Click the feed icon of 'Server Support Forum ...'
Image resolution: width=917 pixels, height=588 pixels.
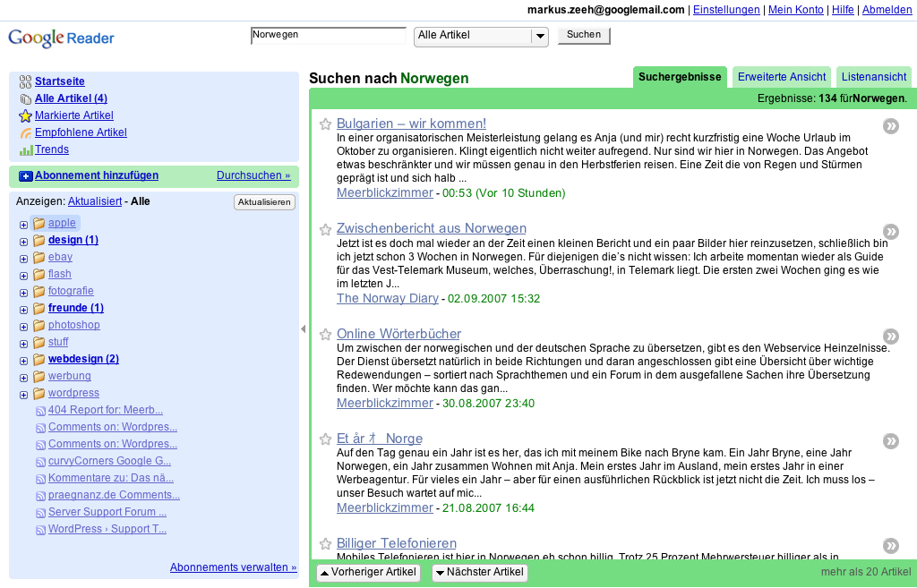pos(40,513)
